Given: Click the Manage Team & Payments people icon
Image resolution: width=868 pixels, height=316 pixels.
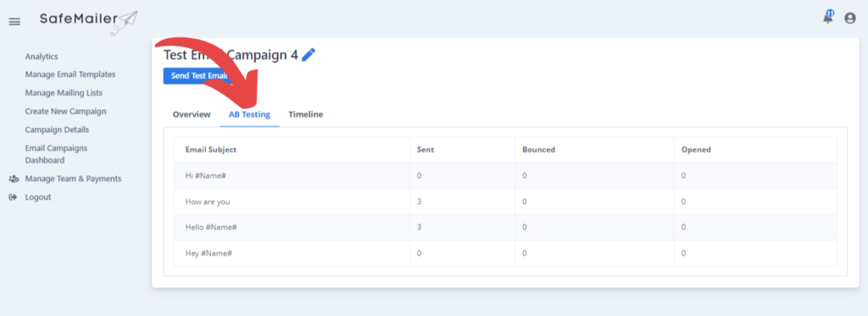Looking at the screenshot, I should pos(14,179).
